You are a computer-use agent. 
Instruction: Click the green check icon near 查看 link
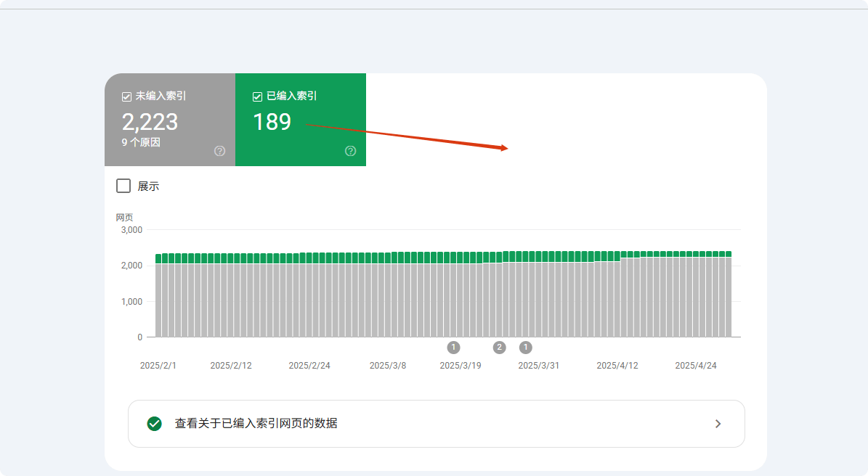[153, 424]
